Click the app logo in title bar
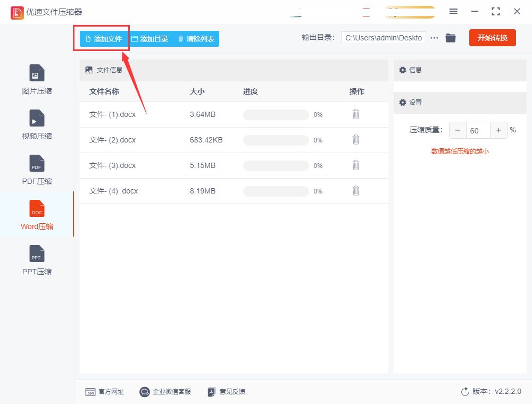The width and height of the screenshot is (532, 404). [x=17, y=13]
